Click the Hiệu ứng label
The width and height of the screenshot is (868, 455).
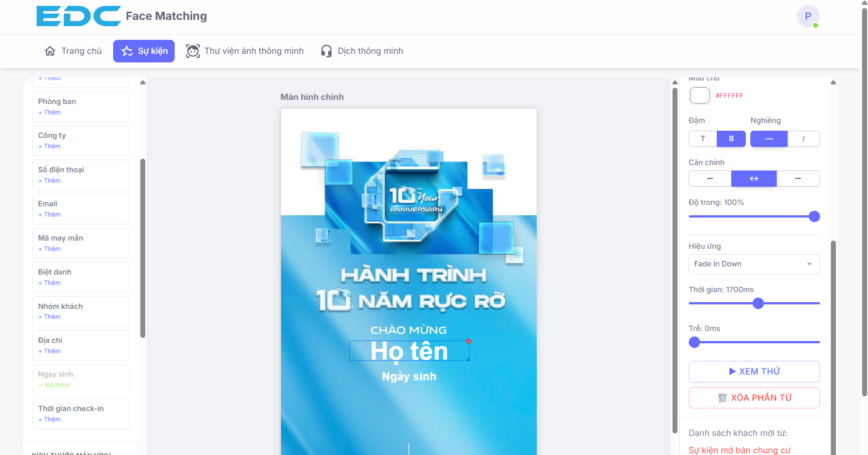tap(705, 246)
